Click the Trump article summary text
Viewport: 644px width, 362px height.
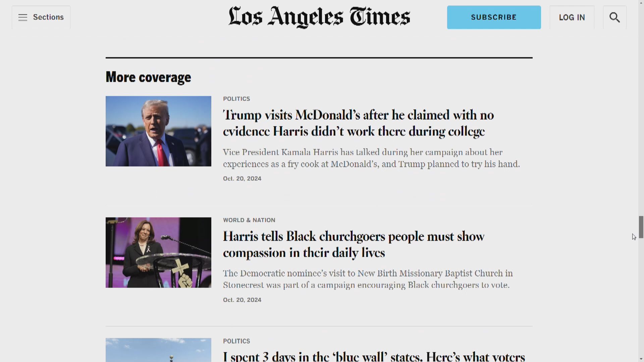371,158
